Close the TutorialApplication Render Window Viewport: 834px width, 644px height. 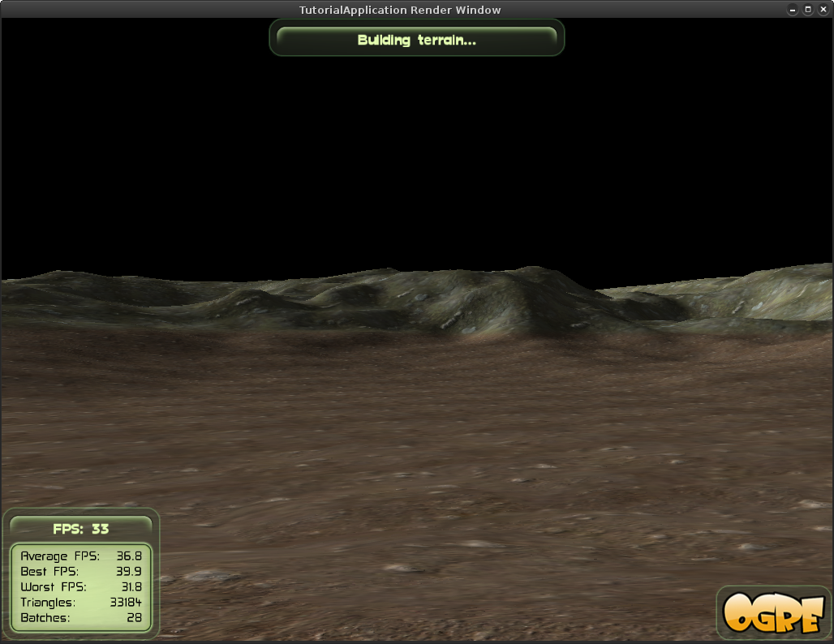[x=823, y=10]
